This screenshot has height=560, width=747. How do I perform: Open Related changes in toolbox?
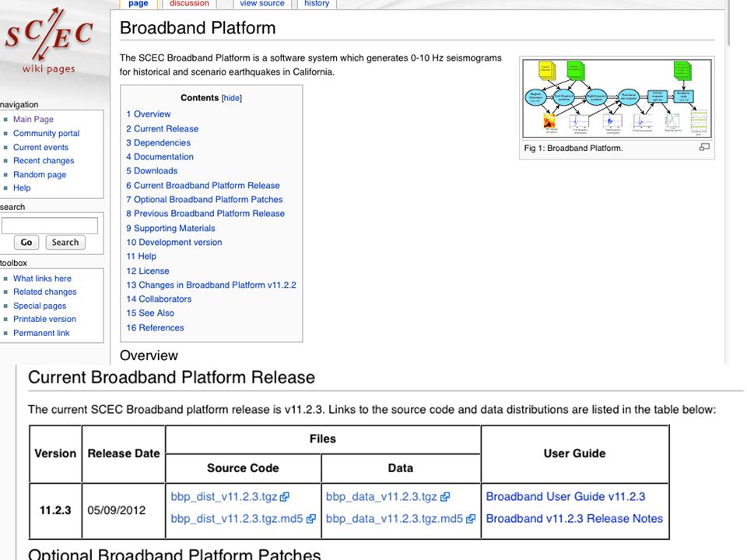tap(45, 292)
